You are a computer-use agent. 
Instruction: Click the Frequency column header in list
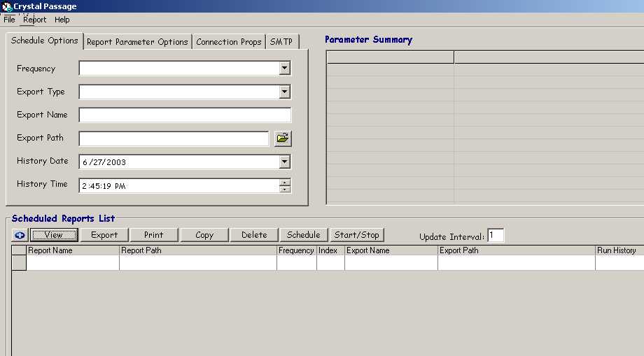(297, 250)
